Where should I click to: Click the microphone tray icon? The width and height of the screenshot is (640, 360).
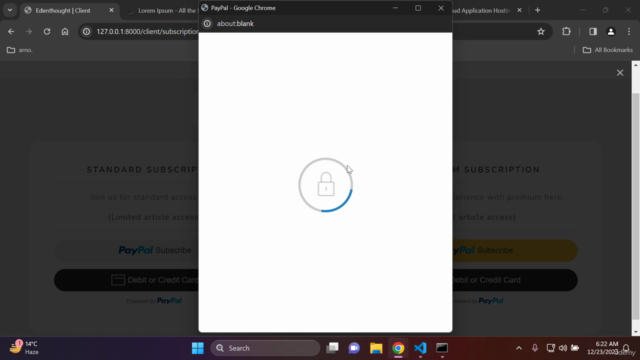click(535, 348)
